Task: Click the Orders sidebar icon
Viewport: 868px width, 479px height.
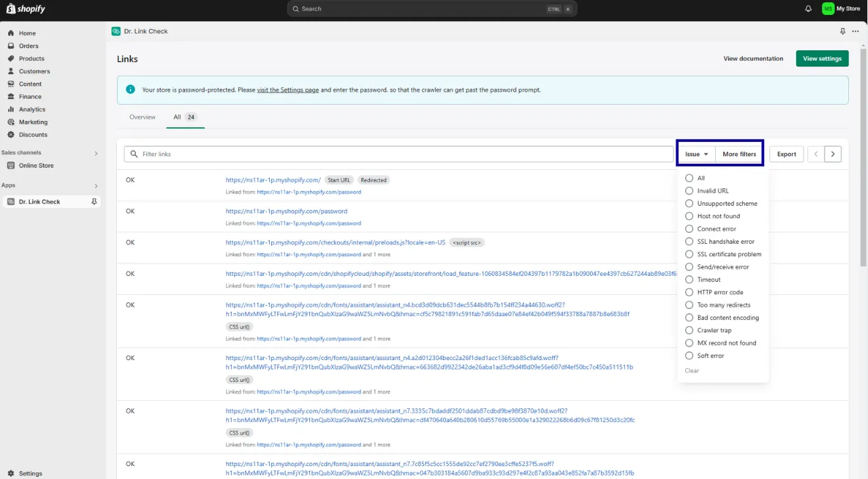Action: (x=11, y=46)
